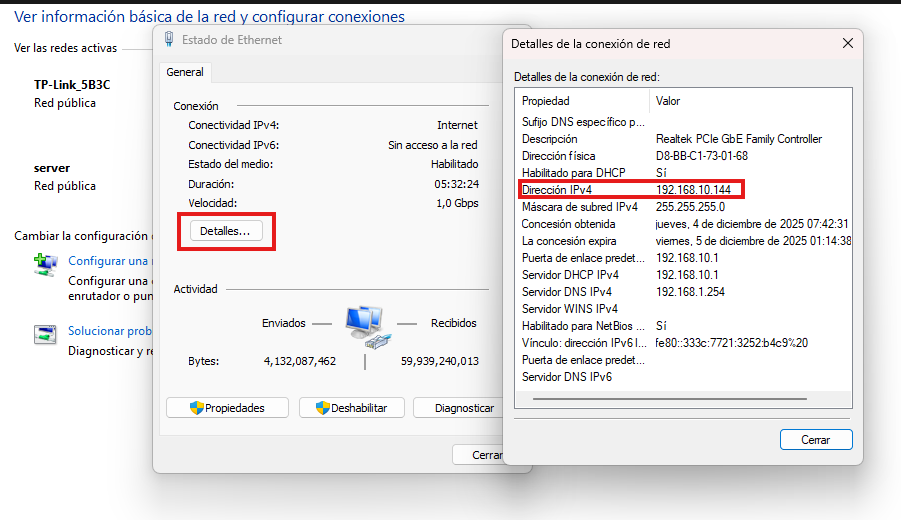901x520 pixels.
Task: Switch to the General tab
Action: point(185,72)
